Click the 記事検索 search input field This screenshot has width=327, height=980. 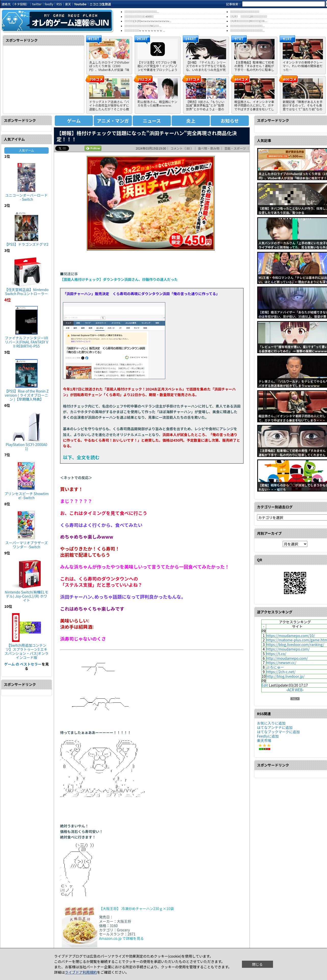284,4
